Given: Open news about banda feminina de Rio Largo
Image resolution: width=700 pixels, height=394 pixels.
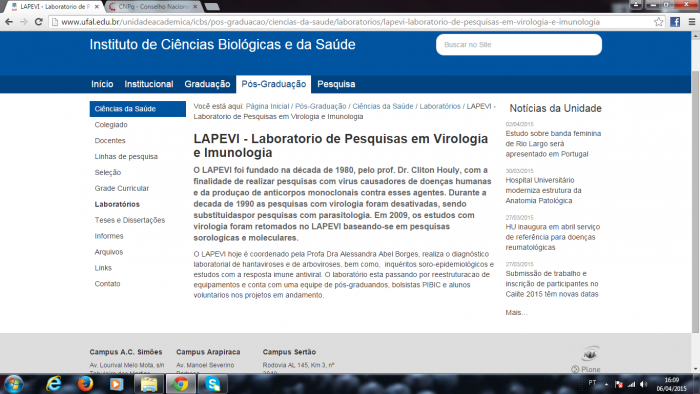Looking at the screenshot, I should tap(553, 144).
